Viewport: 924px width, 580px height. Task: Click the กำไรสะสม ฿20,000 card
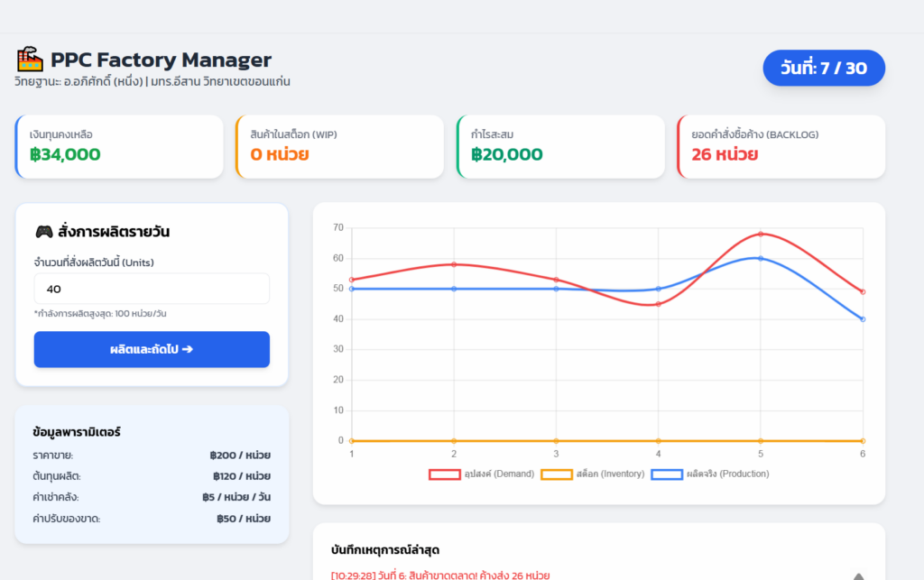tap(560, 146)
